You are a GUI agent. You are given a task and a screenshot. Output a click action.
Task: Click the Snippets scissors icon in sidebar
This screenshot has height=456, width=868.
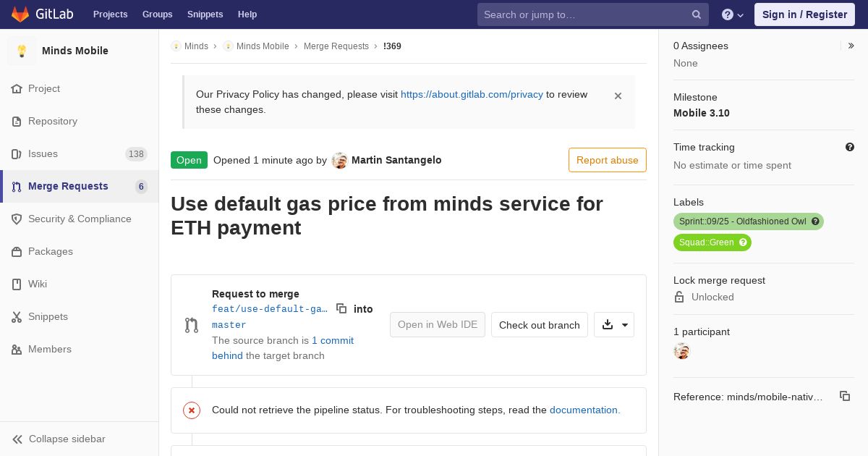click(17, 316)
